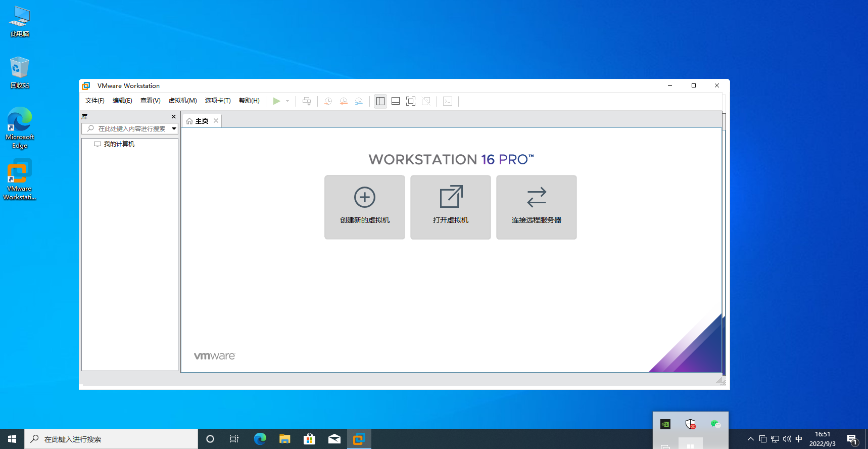Select the Microsoft Edge desktop shortcut
This screenshot has width=868, height=449.
[20, 128]
